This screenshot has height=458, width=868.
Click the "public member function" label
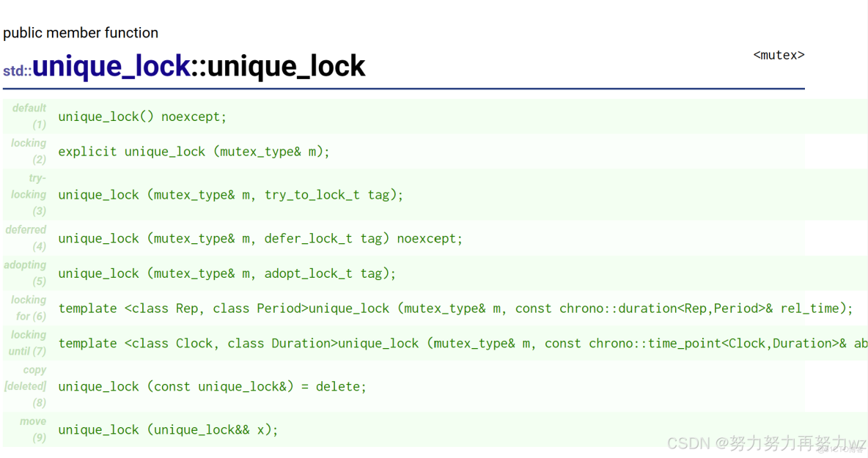[81, 32]
